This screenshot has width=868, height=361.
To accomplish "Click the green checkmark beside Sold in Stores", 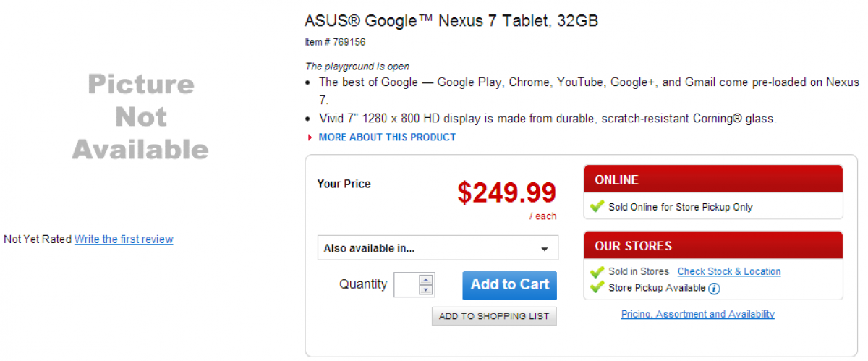I will click(597, 272).
